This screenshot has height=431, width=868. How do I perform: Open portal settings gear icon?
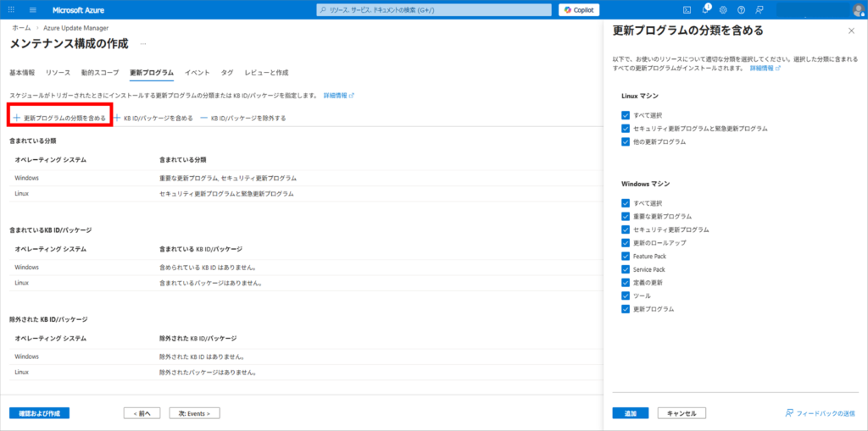(723, 10)
